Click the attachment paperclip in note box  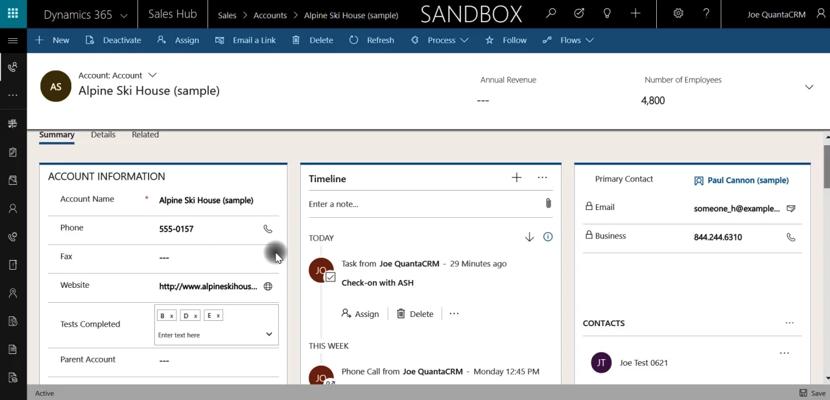(548, 204)
